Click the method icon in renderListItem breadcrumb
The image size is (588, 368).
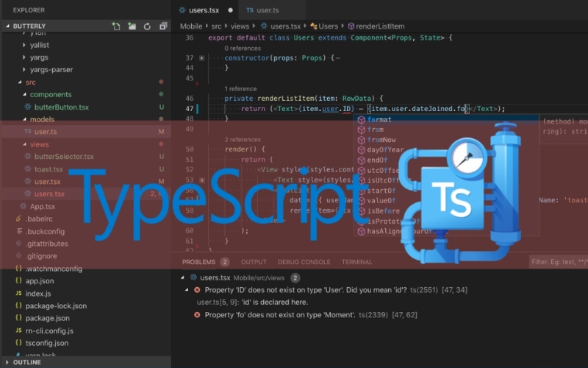[x=351, y=26]
